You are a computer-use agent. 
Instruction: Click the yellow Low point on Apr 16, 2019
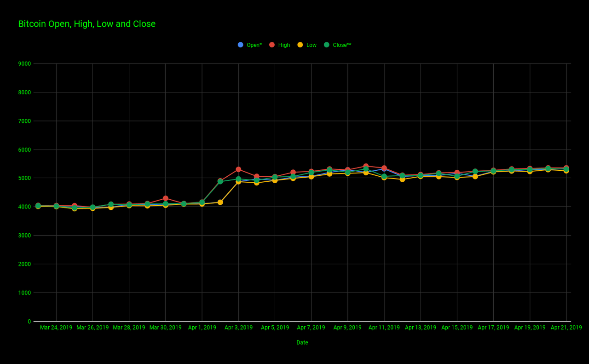pos(475,177)
